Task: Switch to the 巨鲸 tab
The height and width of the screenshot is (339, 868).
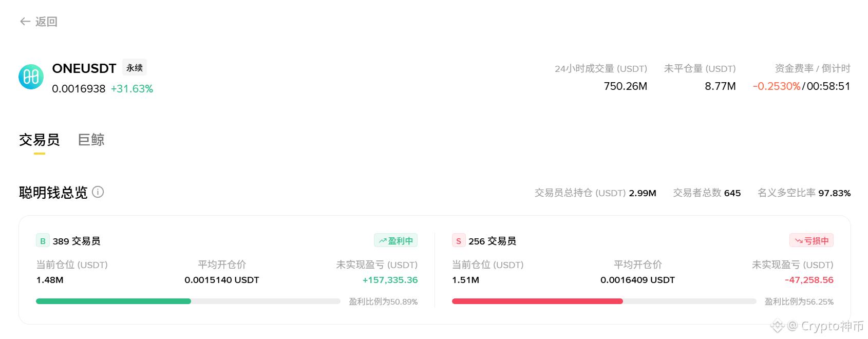Action: pyautogui.click(x=91, y=140)
